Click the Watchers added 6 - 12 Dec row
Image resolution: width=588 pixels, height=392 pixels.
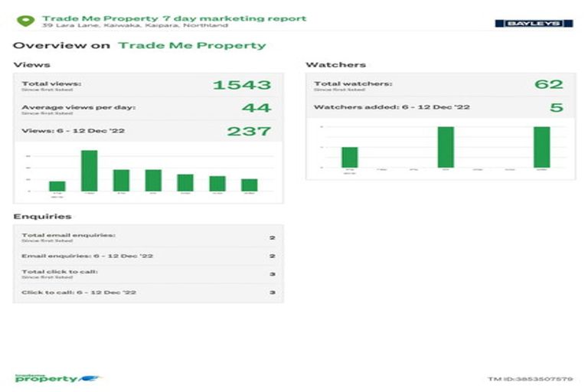coord(439,107)
